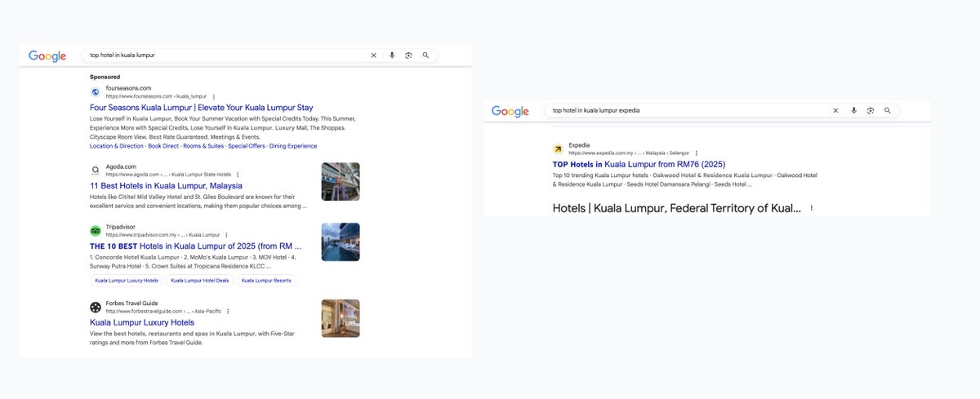Open the 'Rooms & Suites' sitelink
980x399 pixels.
203,146
